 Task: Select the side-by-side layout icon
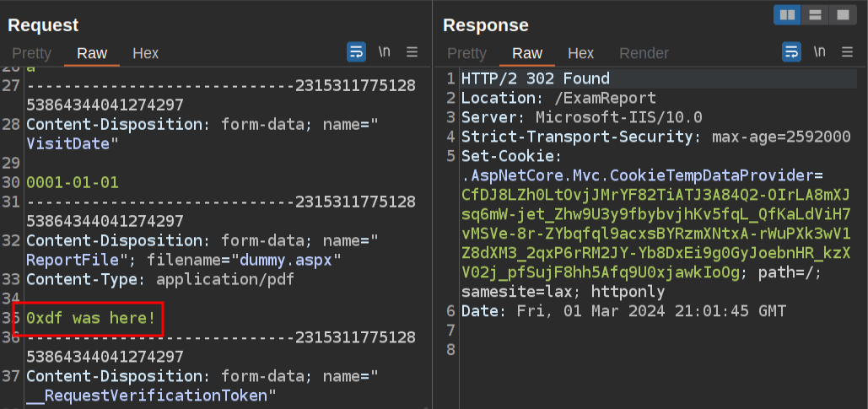click(x=787, y=14)
